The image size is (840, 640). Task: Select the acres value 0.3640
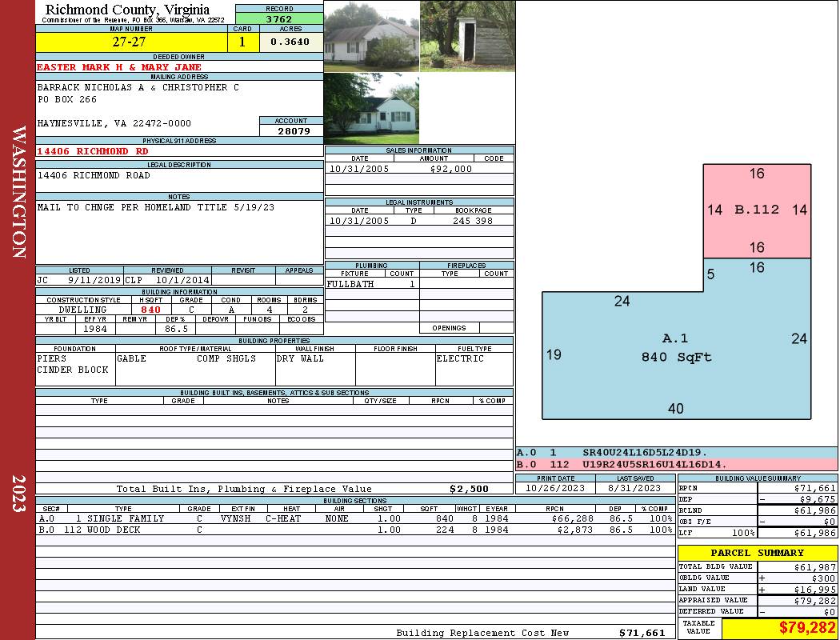[290, 42]
